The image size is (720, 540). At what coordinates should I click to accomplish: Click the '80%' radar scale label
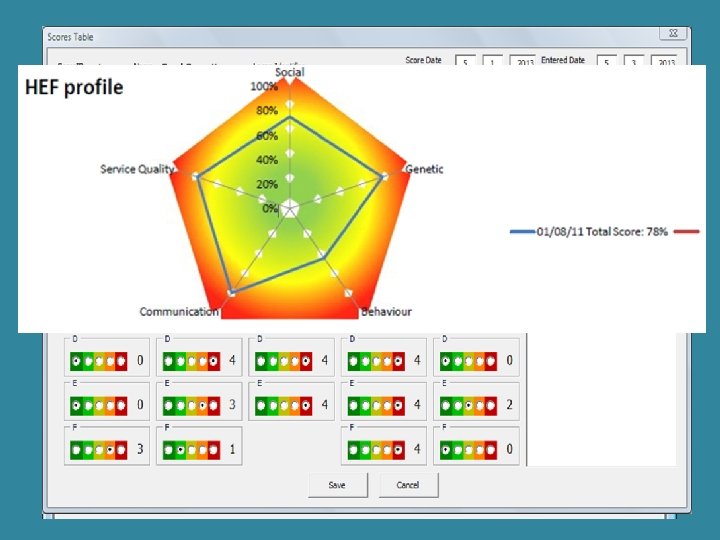pos(267,111)
